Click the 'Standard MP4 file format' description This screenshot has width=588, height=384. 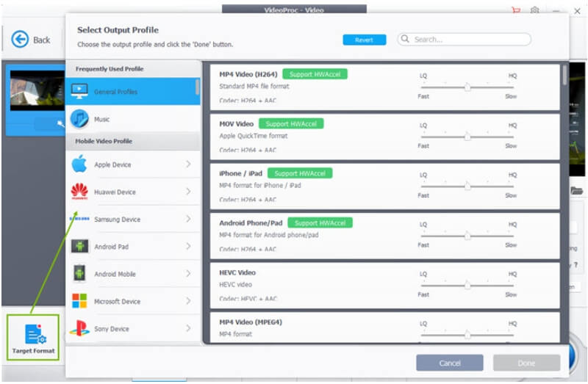(x=254, y=86)
